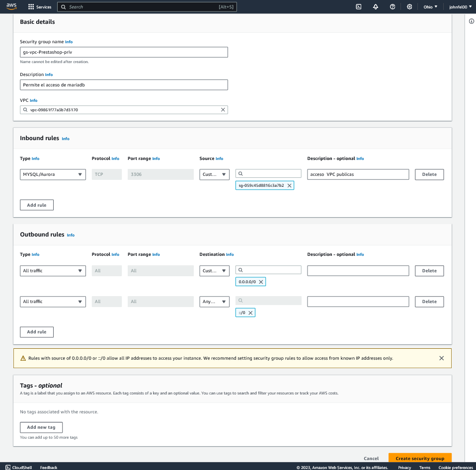The width and height of the screenshot is (476, 470).
Task: Launch CloudShell from top bar icon
Action: tap(358, 7)
